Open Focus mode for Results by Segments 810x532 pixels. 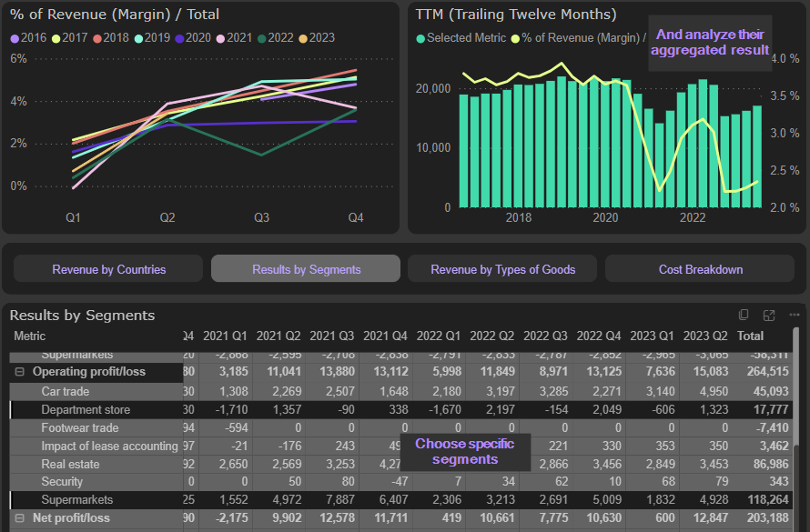tap(769, 315)
